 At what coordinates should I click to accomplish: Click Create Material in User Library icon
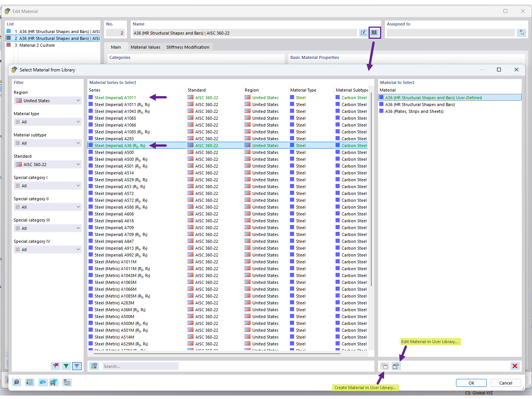[x=384, y=366]
